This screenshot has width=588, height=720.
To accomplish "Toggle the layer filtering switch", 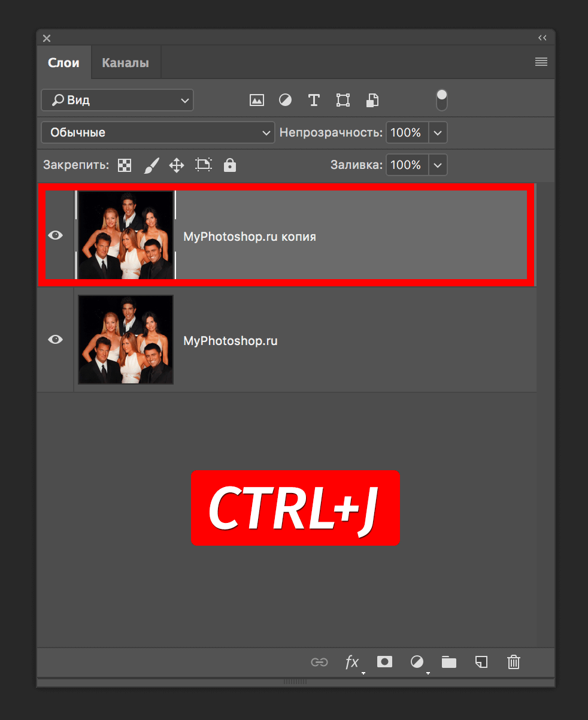I will (x=442, y=100).
